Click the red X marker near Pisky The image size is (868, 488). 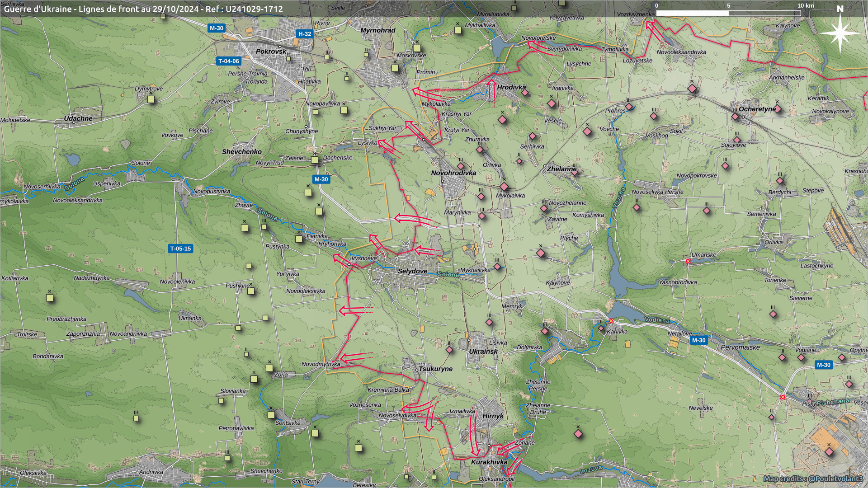(783, 397)
